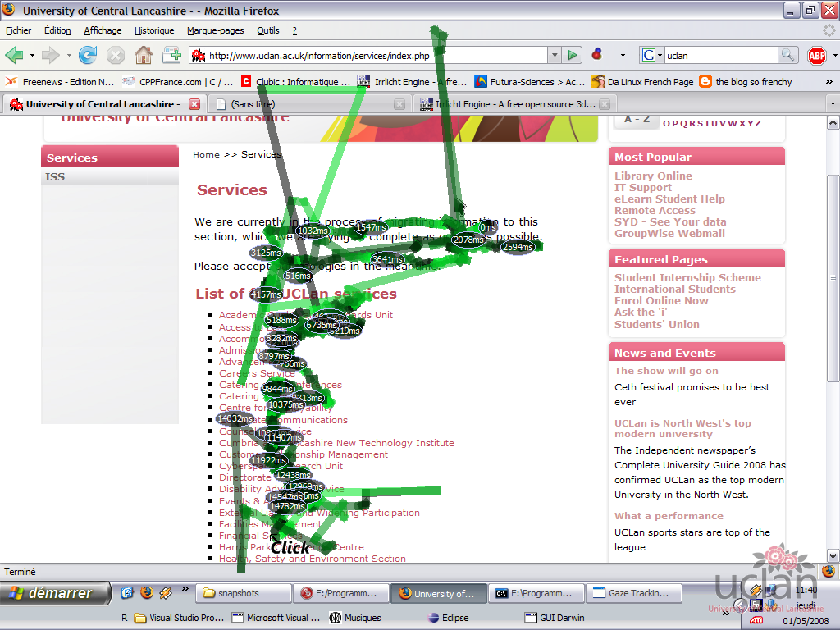This screenshot has width=840, height=630.
Task: Open the Students' Union link
Action: (x=657, y=324)
